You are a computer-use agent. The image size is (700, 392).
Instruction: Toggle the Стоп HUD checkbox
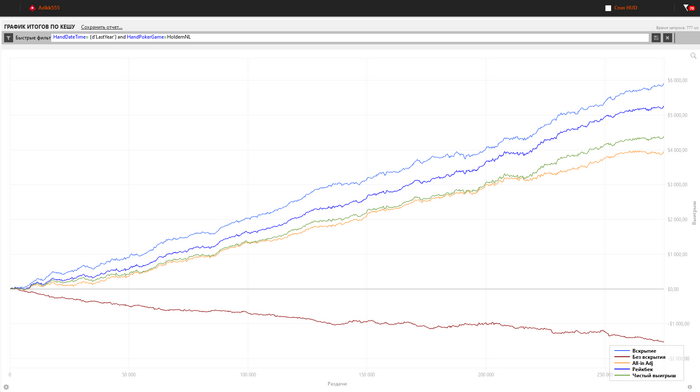coord(608,8)
